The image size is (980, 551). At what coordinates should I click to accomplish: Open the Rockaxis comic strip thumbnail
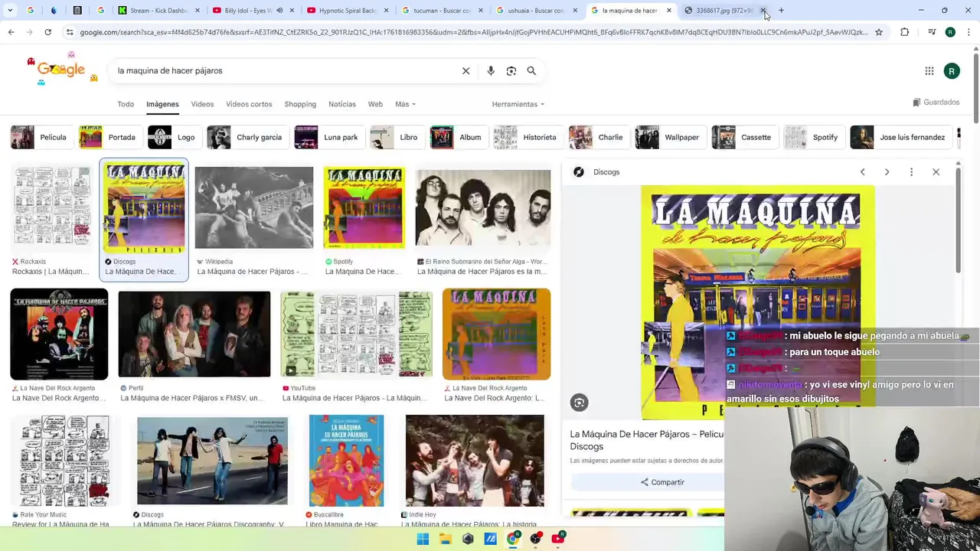coord(52,207)
